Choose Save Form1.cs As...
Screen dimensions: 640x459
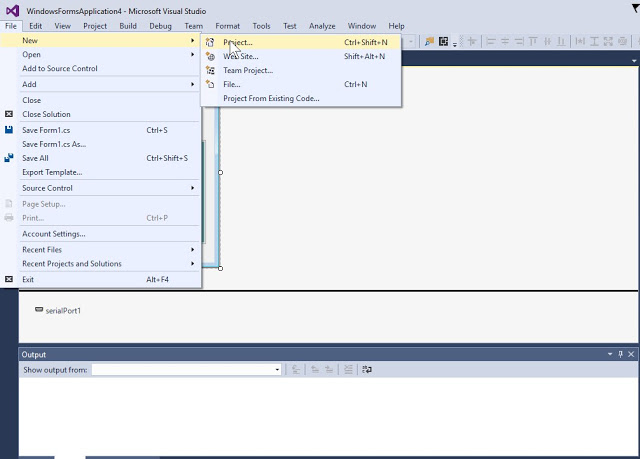(100, 144)
